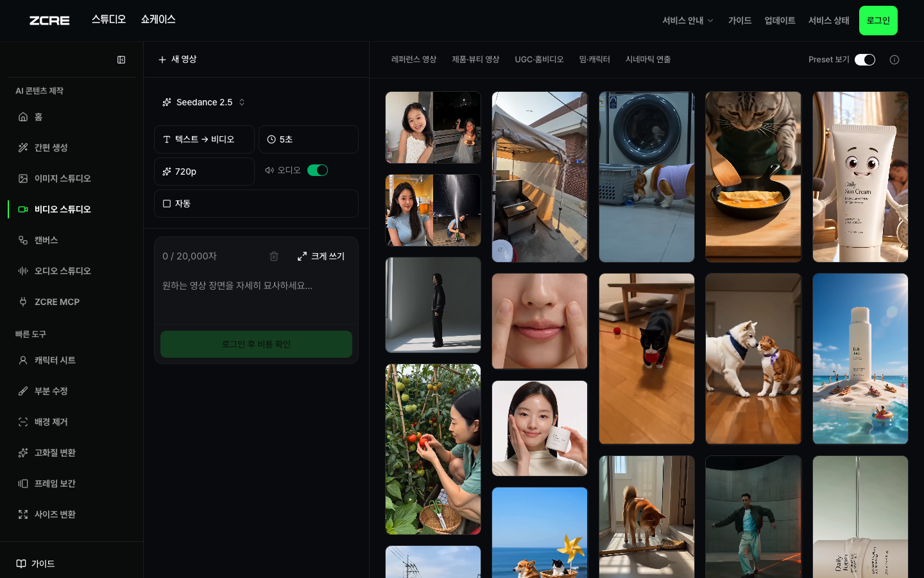Open the 720p resolution dropdown
924x578 pixels.
(204, 171)
